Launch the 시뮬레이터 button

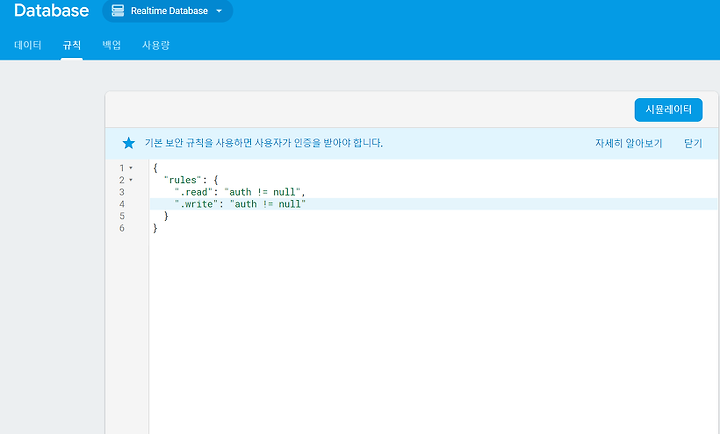pyautogui.click(x=668, y=110)
